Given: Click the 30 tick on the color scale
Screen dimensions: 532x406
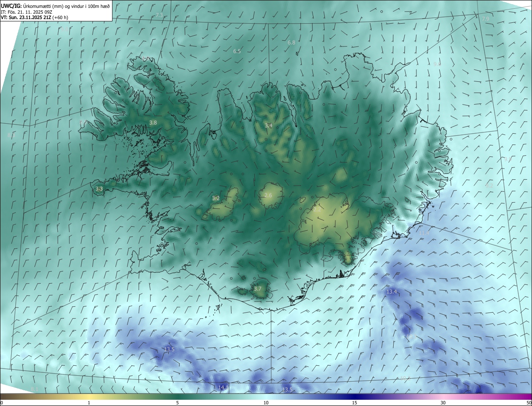Looking at the screenshot, I should tap(443, 403).
